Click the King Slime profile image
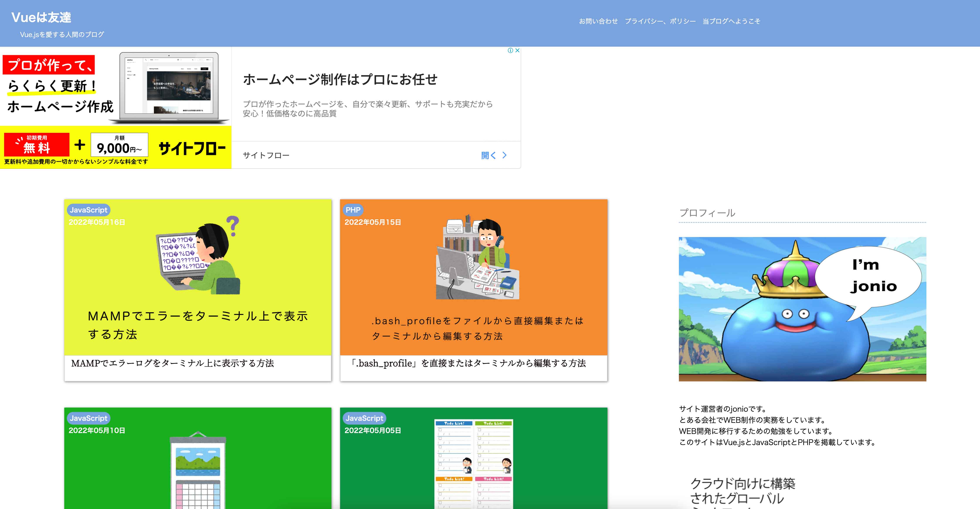The width and height of the screenshot is (980, 509). 802,309
